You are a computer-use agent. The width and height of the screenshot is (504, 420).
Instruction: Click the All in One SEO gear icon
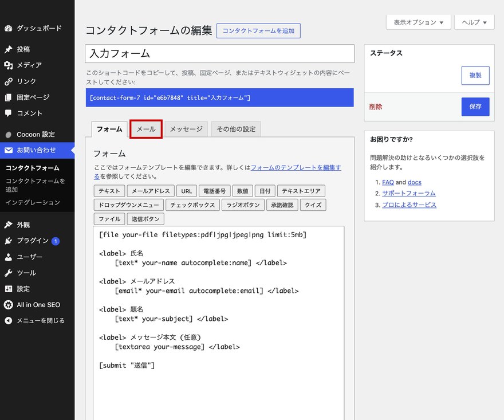pos(9,305)
